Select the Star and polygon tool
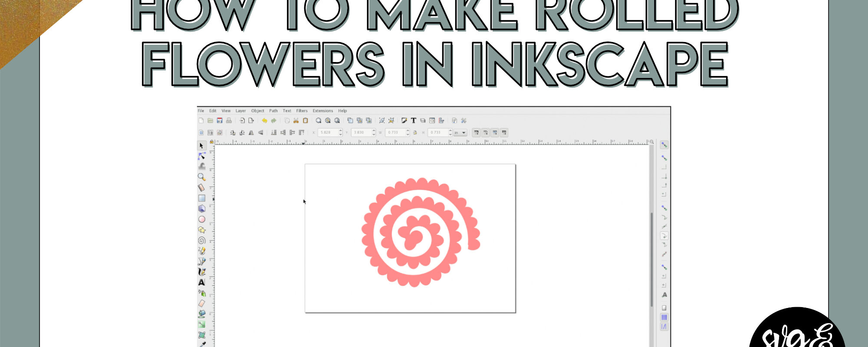This screenshot has width=868, height=347. coord(201,230)
